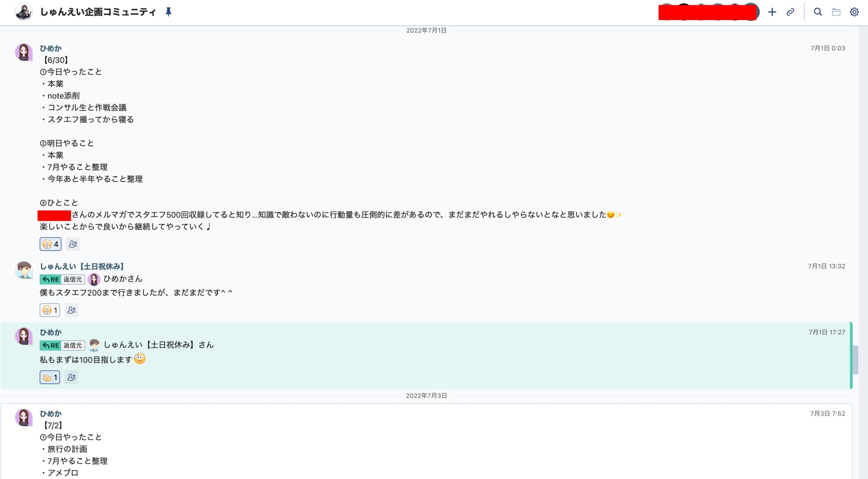Click sender name ひめか on the 0:03 post

pos(51,48)
